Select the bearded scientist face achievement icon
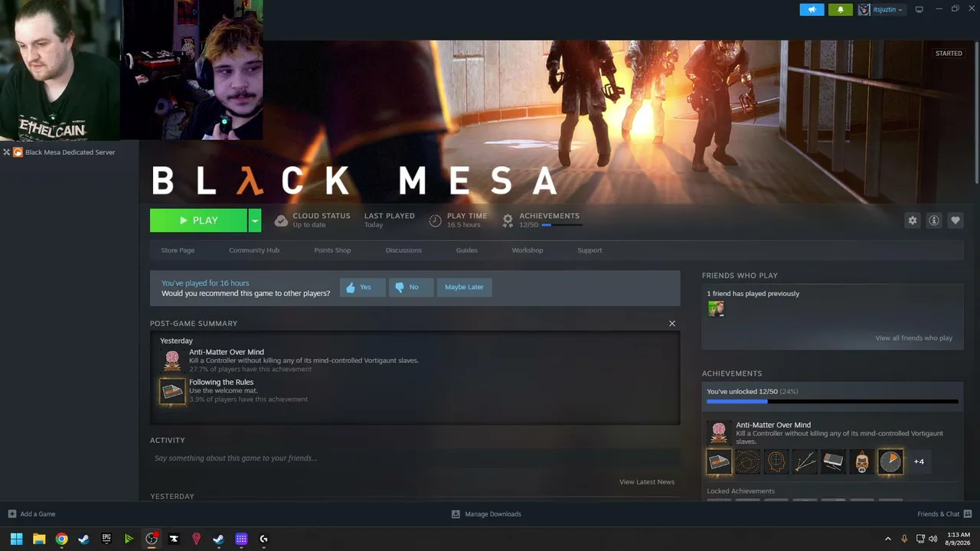The image size is (980, 551). point(862,461)
